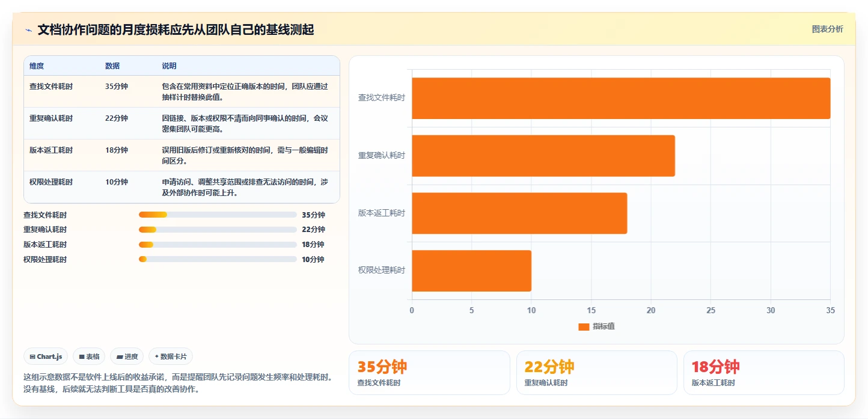
Task: Click the 重复确认耗时 bar in the chart
Action: coord(543,156)
